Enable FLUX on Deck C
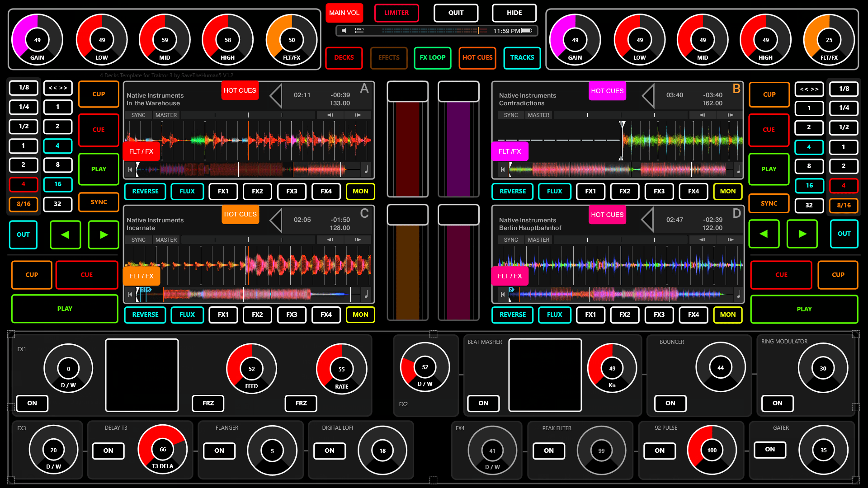Image resolution: width=868 pixels, height=488 pixels. tap(187, 314)
